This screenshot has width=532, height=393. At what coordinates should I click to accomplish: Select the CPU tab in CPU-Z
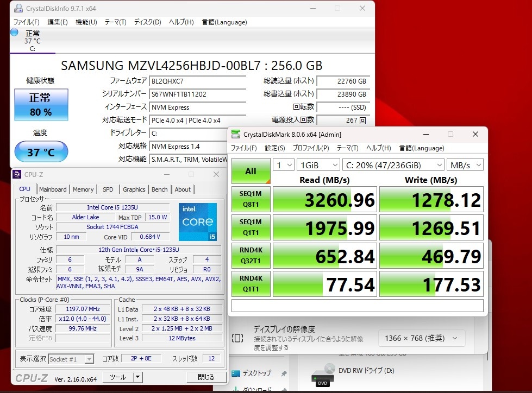(25, 189)
